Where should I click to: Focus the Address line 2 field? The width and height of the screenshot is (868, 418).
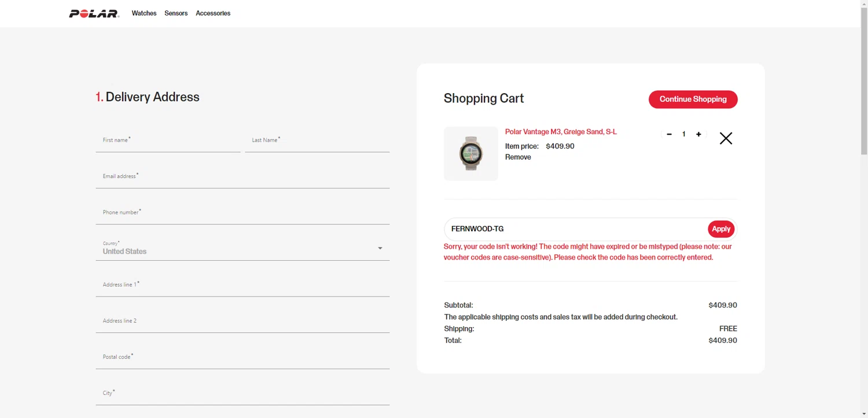(x=242, y=321)
